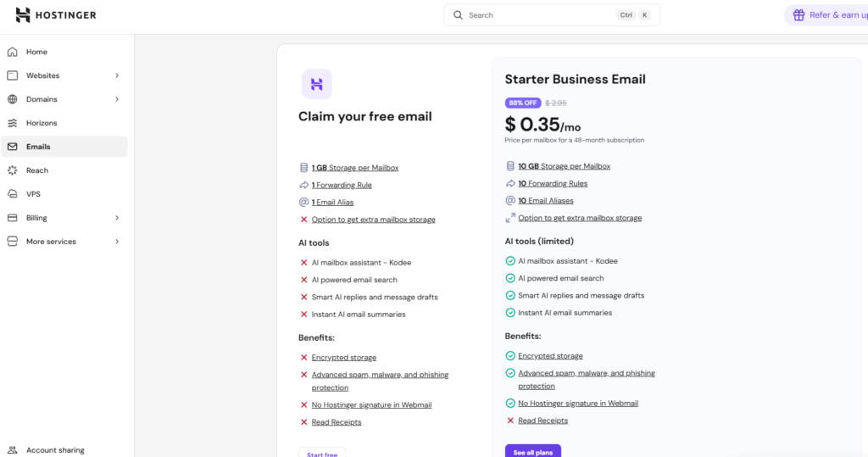Expand the Websites submenu chevron
Screen dimensions: 868x457
point(117,75)
